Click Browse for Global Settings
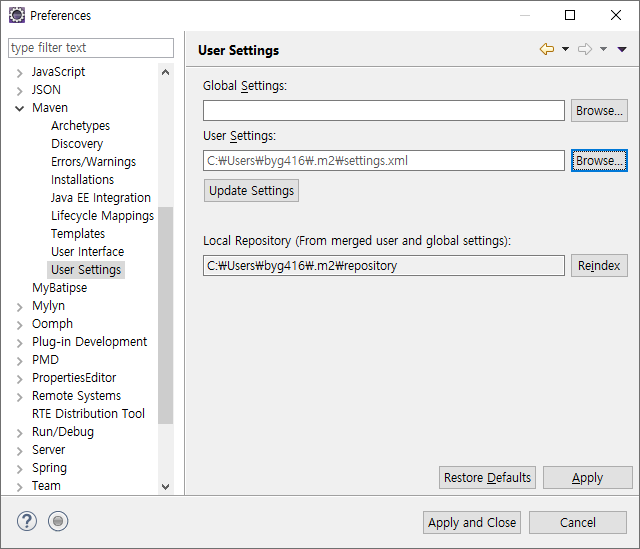Image resolution: width=640 pixels, height=549 pixels. 599,111
